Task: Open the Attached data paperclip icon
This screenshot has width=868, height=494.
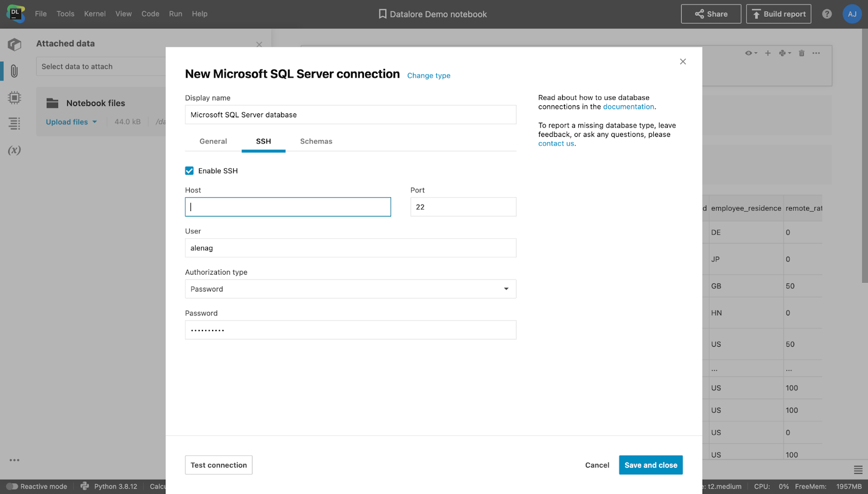Action: (15, 71)
